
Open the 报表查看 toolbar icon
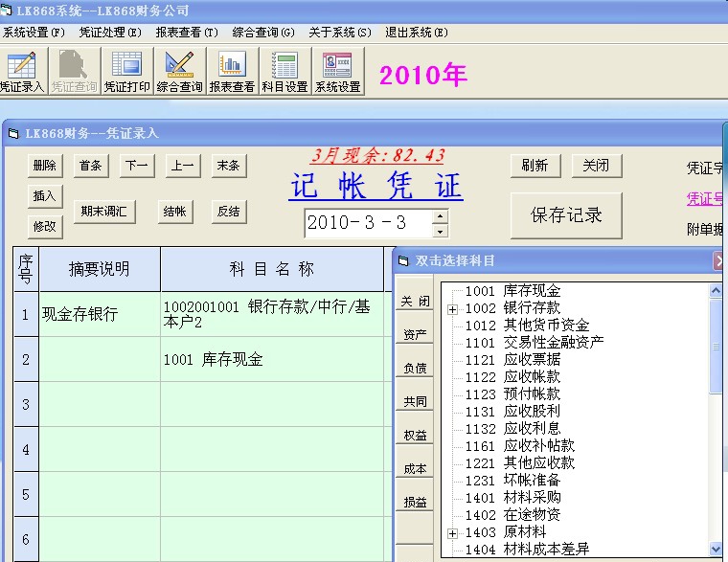pos(232,72)
